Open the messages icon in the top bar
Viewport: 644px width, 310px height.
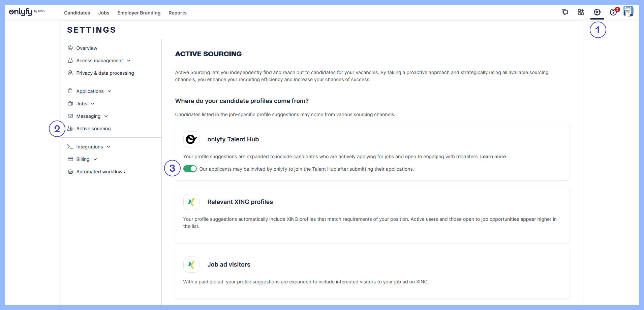click(x=565, y=12)
